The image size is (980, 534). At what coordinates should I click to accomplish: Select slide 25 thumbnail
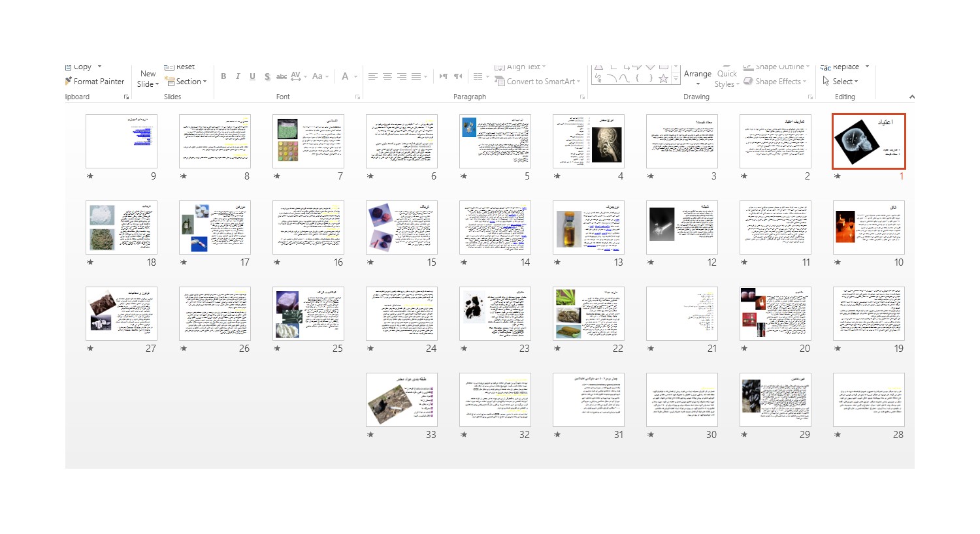click(x=308, y=313)
